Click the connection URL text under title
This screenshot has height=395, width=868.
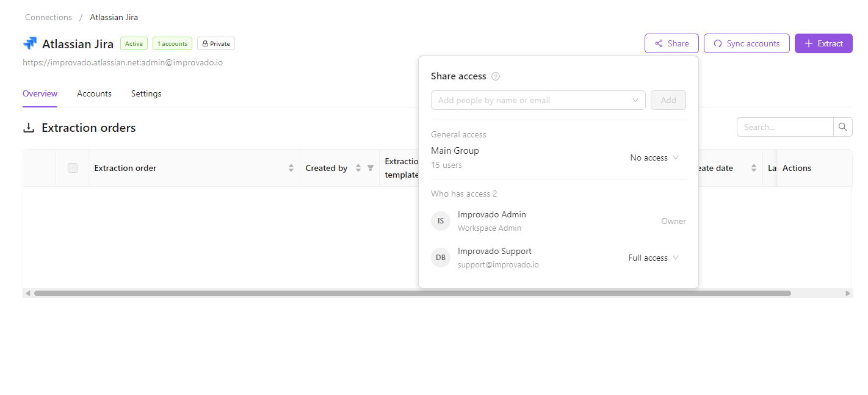pos(123,62)
